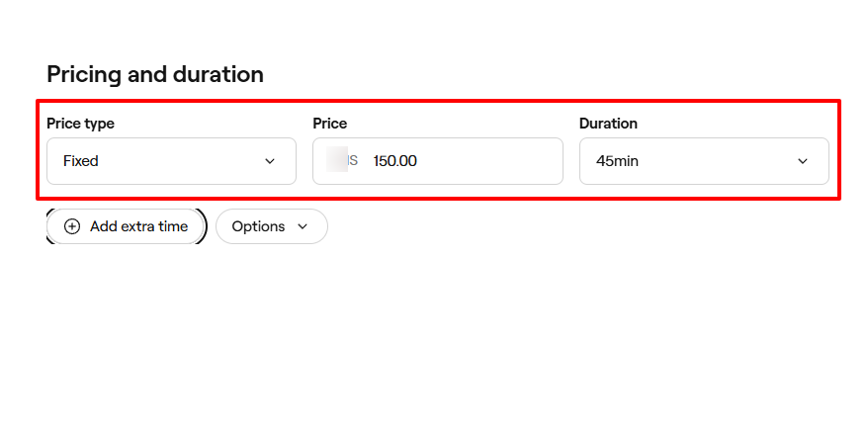This screenshot has width=868, height=429.
Task: Click the currency symbol in the Price field
Action: 351,161
